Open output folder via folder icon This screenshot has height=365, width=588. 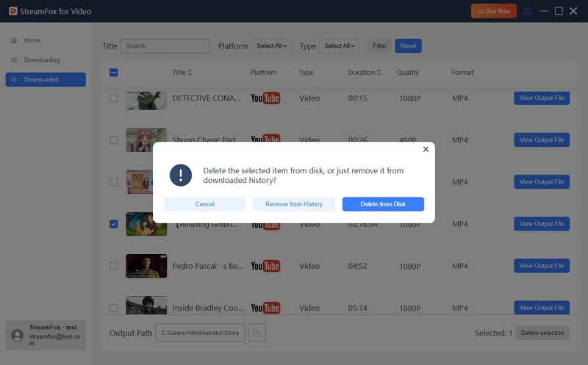tap(257, 333)
